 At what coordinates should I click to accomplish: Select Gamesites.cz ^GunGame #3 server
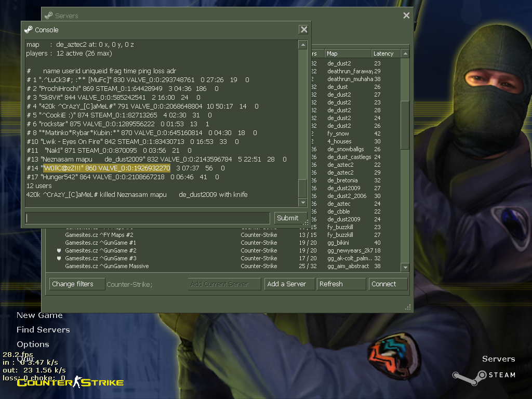point(222,258)
